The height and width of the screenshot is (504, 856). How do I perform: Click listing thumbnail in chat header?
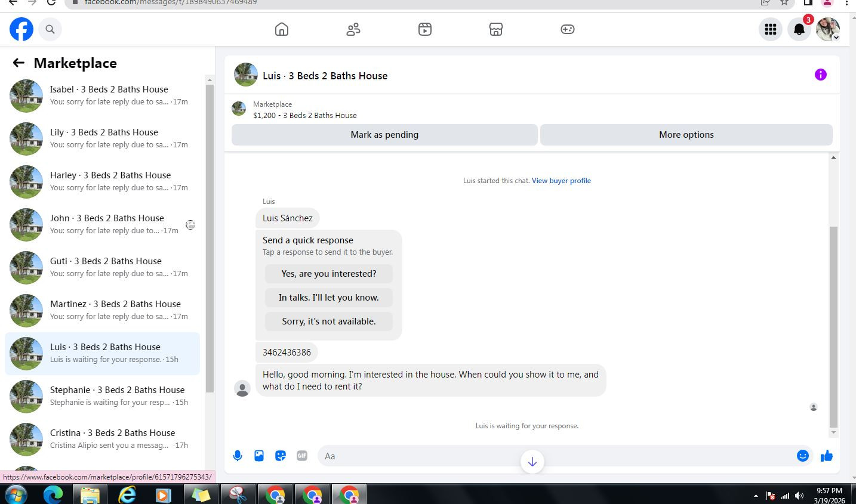[246, 75]
